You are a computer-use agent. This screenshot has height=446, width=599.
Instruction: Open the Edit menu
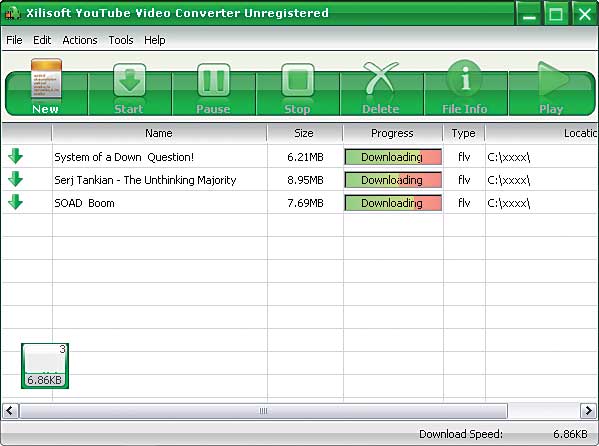42,40
